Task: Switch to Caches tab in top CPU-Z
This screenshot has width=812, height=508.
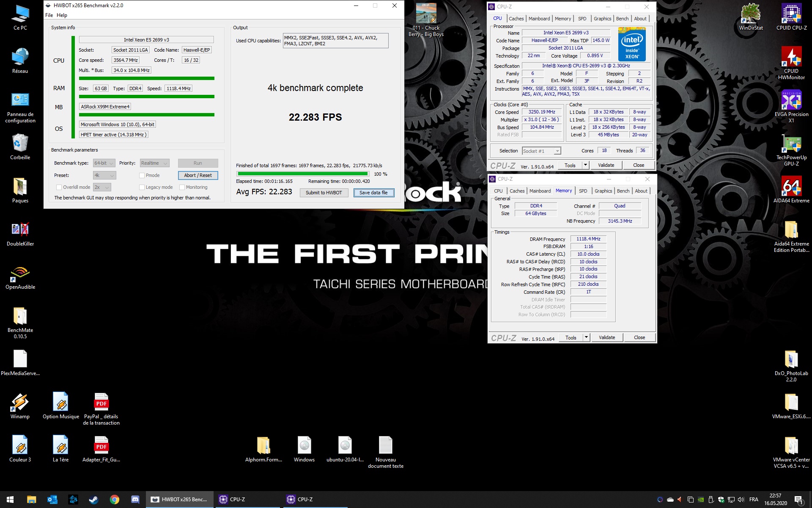Action: coord(516,19)
